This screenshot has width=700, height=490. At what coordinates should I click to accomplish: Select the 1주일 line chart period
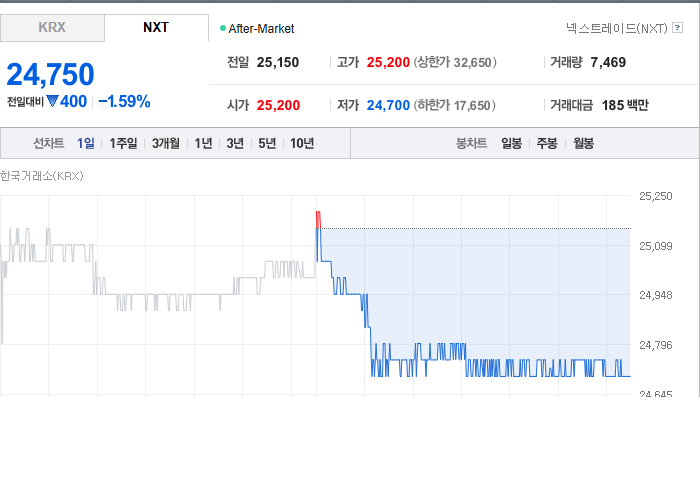click(x=123, y=143)
